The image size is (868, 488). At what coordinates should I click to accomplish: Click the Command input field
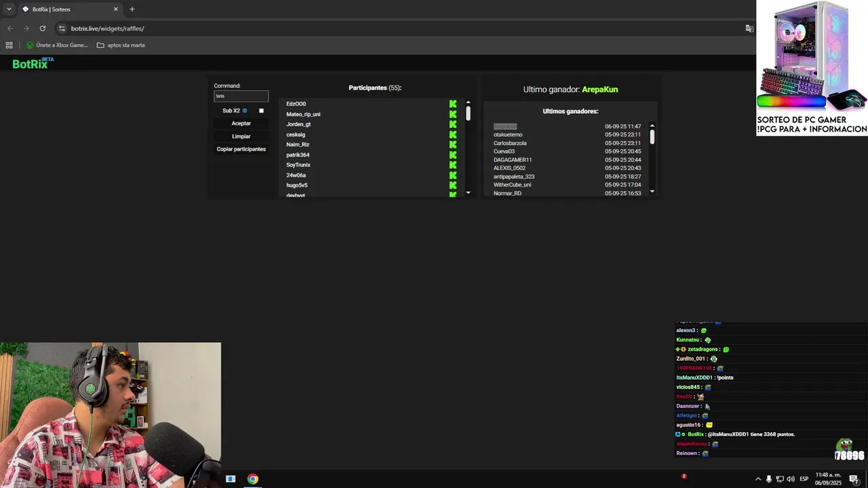coord(241,96)
